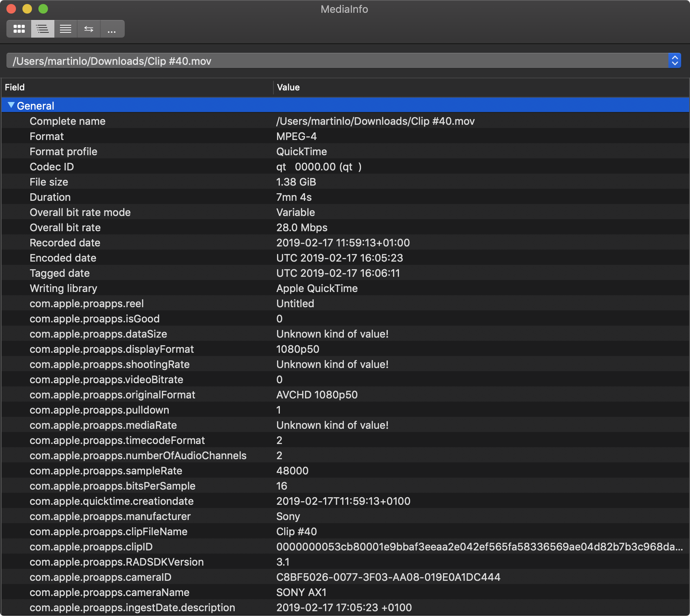Click the 48000 sampleRate value
690x616 pixels.
pos(292,471)
